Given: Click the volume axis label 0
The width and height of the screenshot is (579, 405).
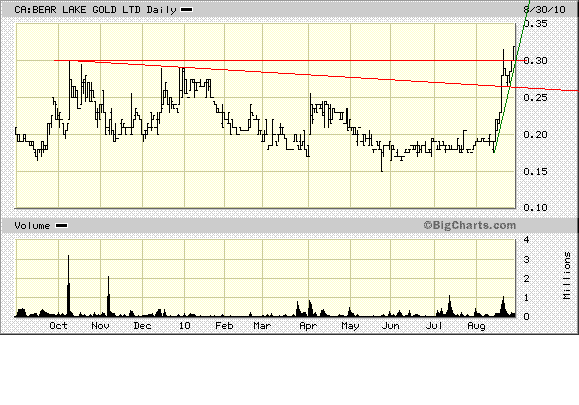Looking at the screenshot, I should pos(527,317).
